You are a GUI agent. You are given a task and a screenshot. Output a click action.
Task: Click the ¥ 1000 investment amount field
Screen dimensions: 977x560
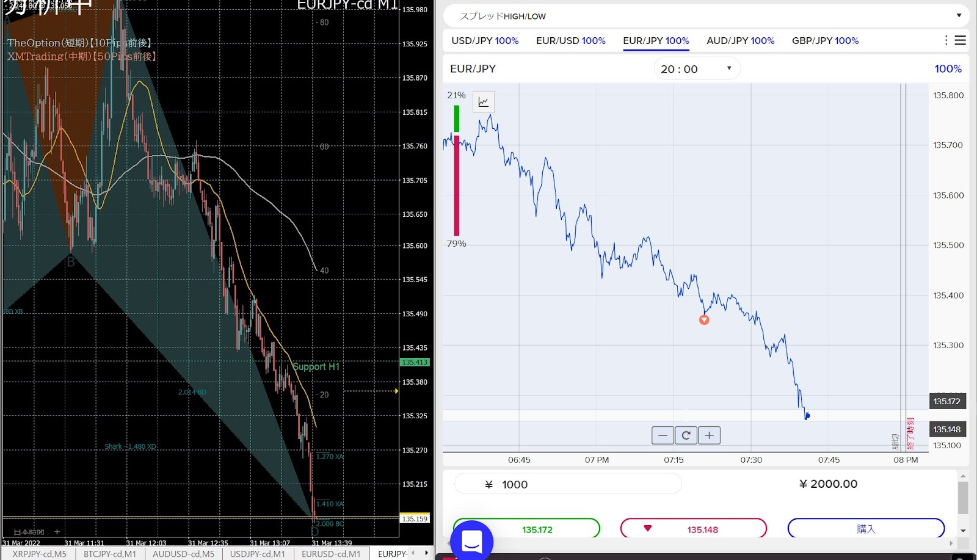pos(568,484)
